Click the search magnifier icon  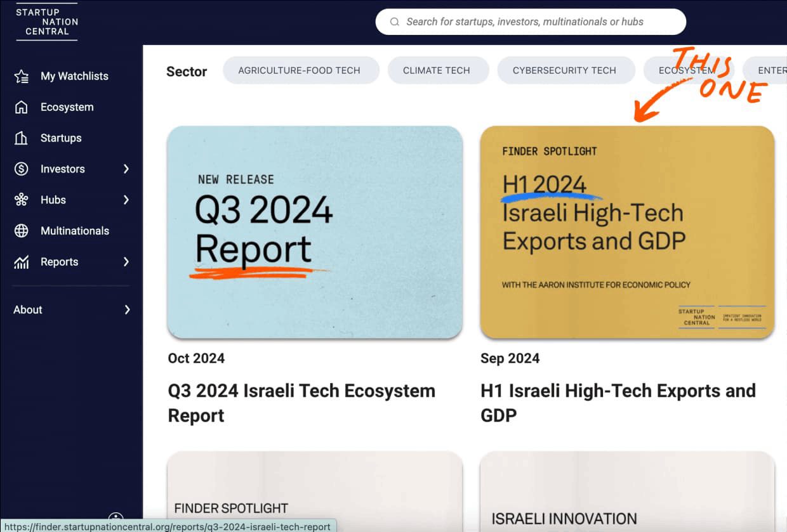[x=395, y=22]
